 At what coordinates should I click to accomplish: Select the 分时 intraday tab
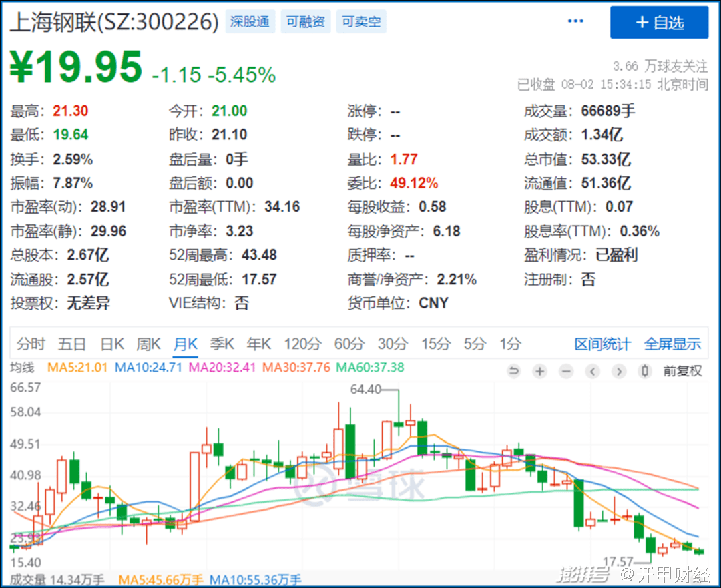point(31,344)
